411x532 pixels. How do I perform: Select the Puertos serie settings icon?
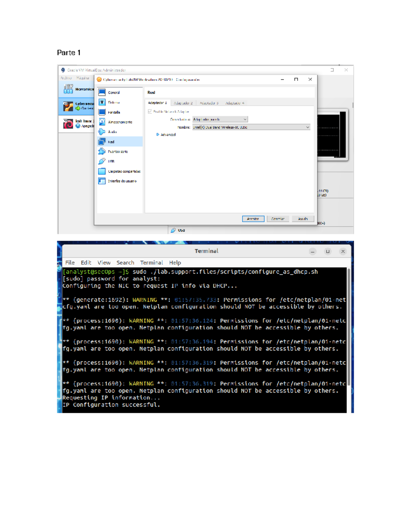click(x=102, y=151)
